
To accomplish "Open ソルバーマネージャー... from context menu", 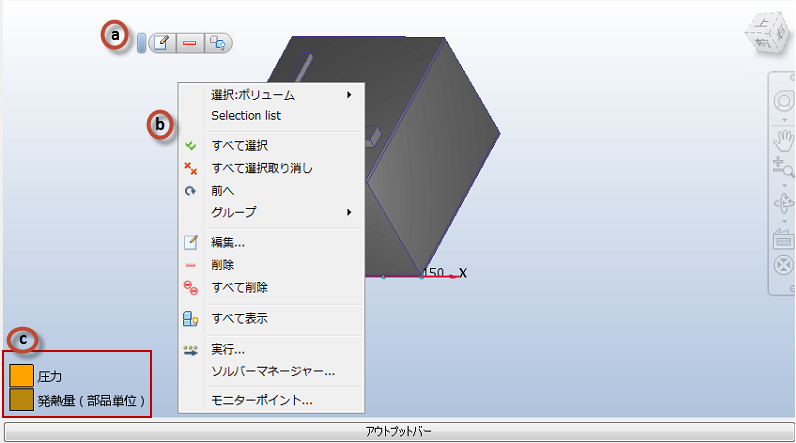I will pos(271,371).
